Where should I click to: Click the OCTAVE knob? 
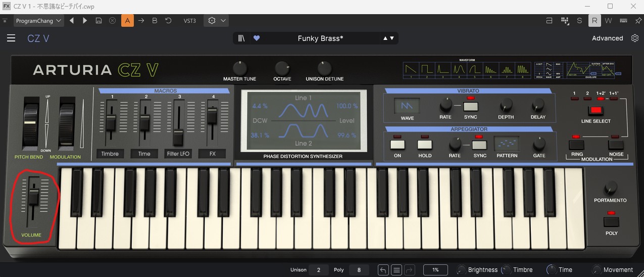pyautogui.click(x=282, y=68)
